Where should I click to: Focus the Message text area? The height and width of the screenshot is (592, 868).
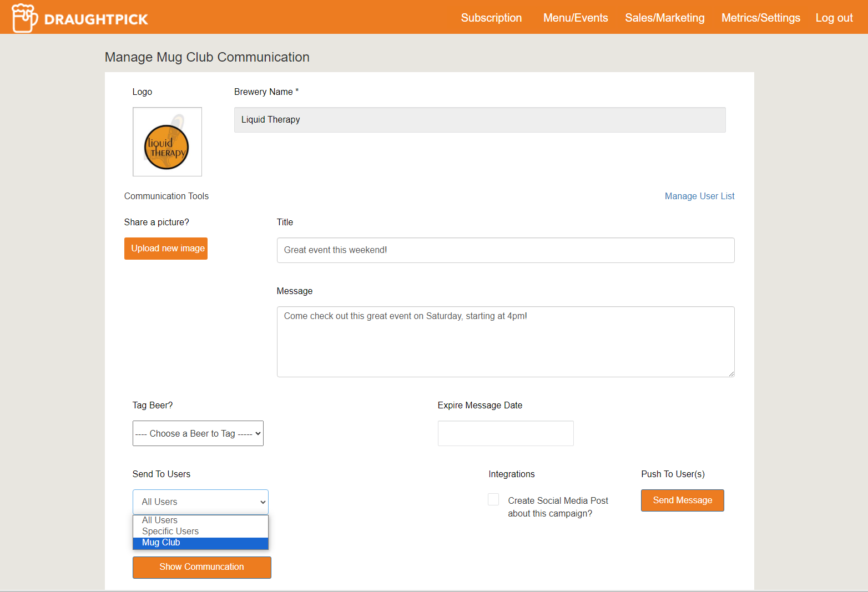point(505,341)
